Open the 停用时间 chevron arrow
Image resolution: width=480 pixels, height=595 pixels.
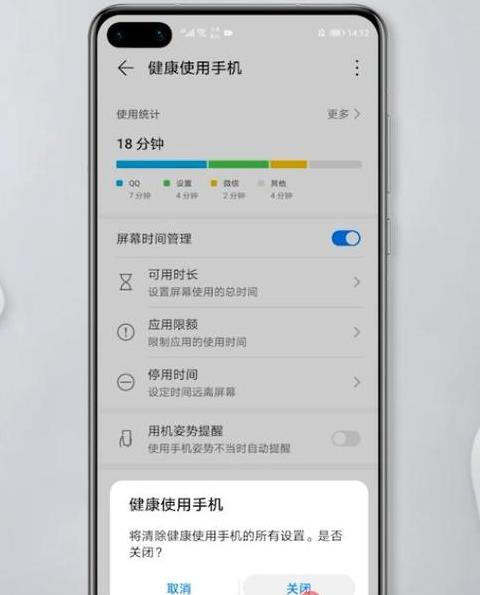pyautogui.click(x=356, y=382)
